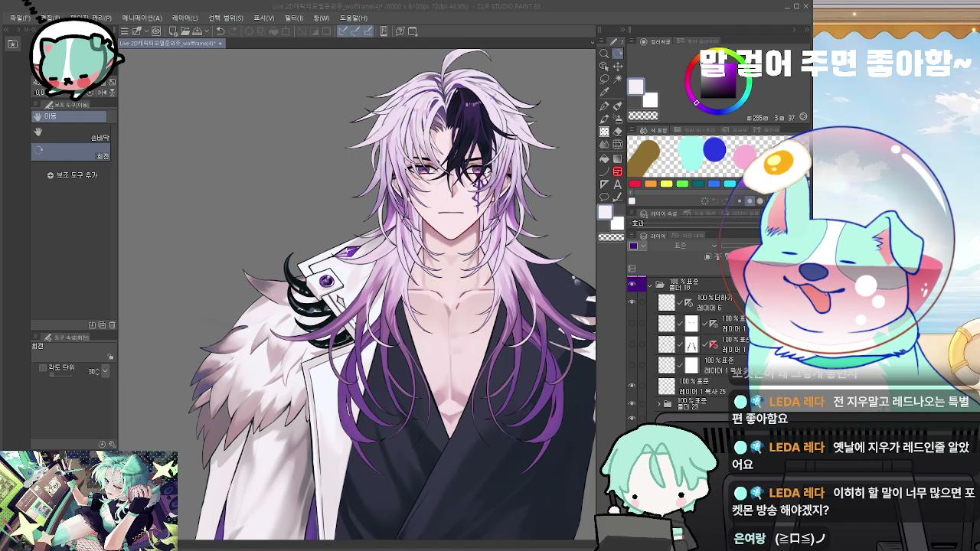Open the 선택 범위(S) menu
Viewport: 980px width, 551px height.
pyautogui.click(x=226, y=18)
